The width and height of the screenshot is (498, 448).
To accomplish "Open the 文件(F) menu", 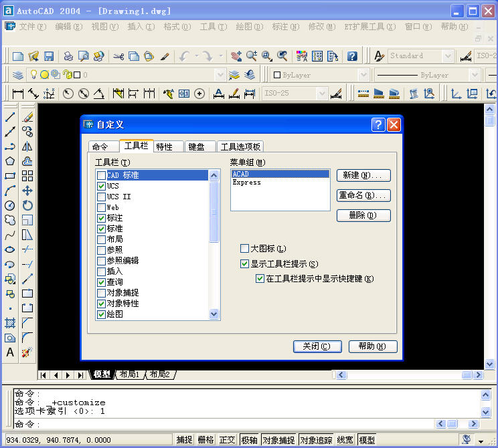I will click(32, 27).
